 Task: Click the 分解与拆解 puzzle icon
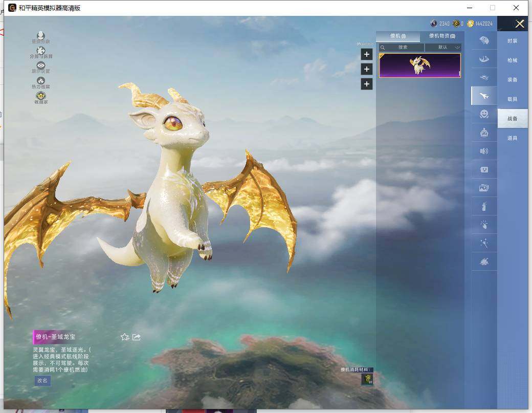coord(41,51)
